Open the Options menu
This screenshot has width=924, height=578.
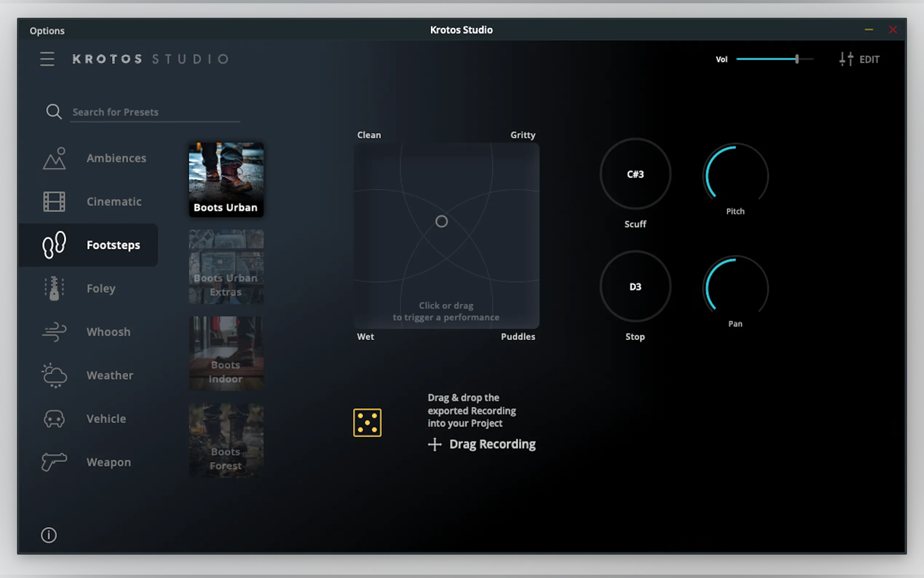(x=47, y=31)
